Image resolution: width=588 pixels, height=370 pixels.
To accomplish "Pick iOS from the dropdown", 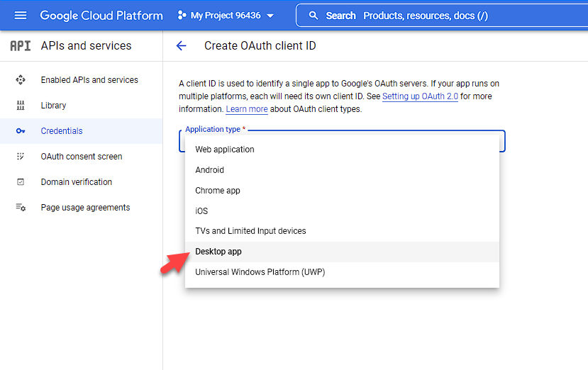I will [201, 211].
